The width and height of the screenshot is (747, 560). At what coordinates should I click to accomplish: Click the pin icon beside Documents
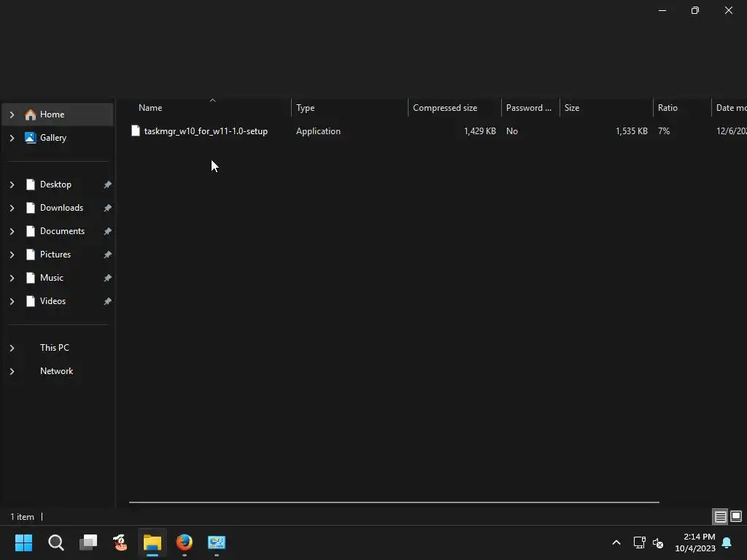point(108,231)
